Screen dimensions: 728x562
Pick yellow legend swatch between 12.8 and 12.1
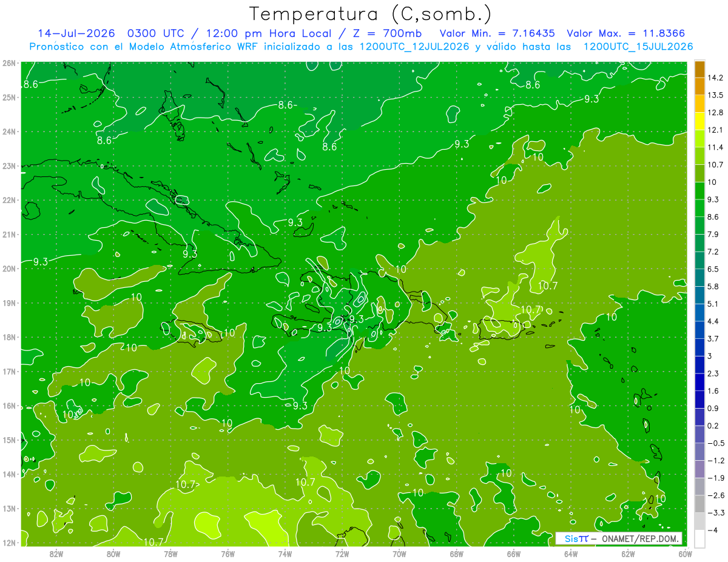point(699,121)
